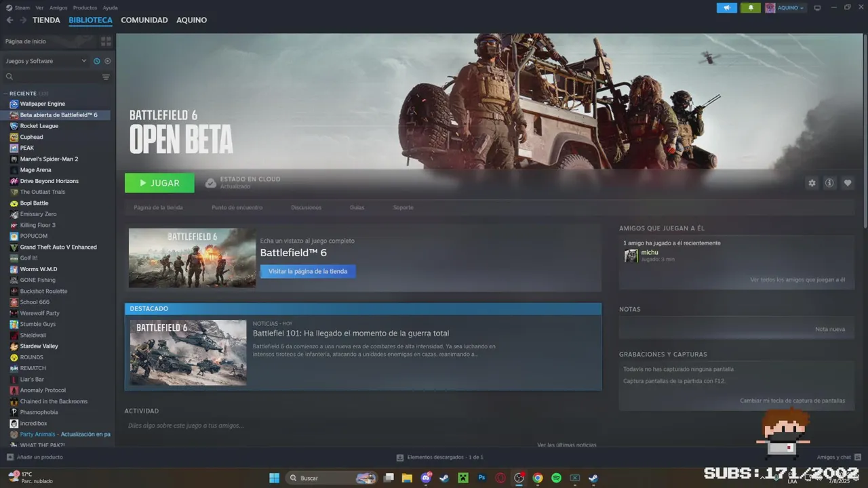
Task: Show game info icon
Action: (829, 183)
